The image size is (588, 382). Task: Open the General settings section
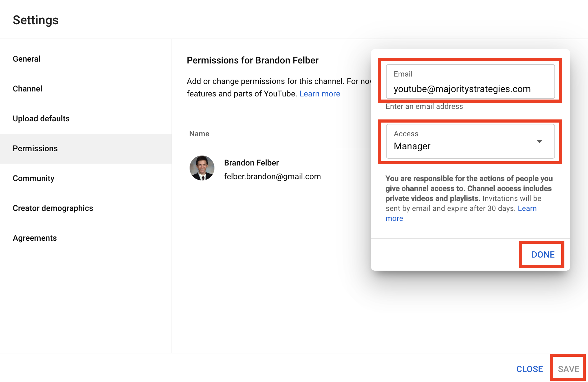(x=86, y=59)
